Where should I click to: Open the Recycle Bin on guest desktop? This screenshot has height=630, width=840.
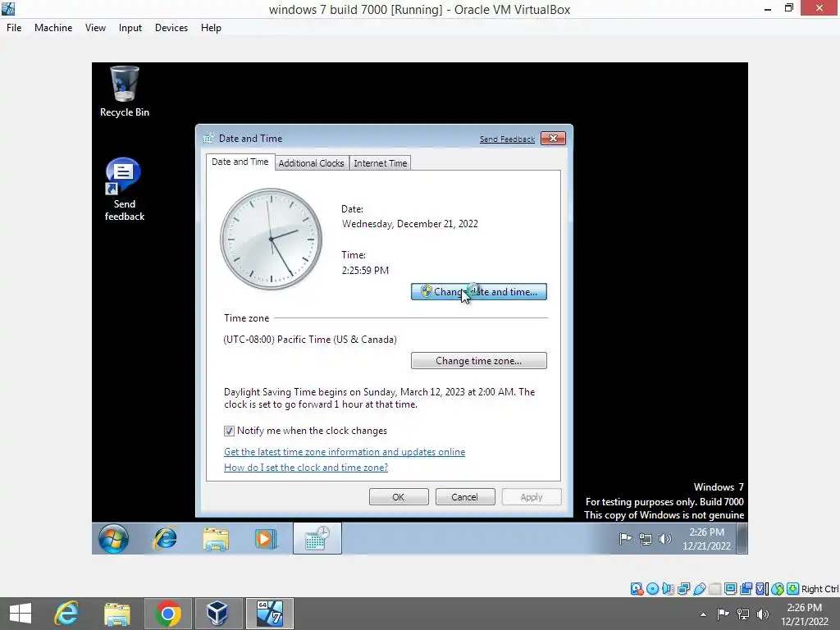[125, 91]
